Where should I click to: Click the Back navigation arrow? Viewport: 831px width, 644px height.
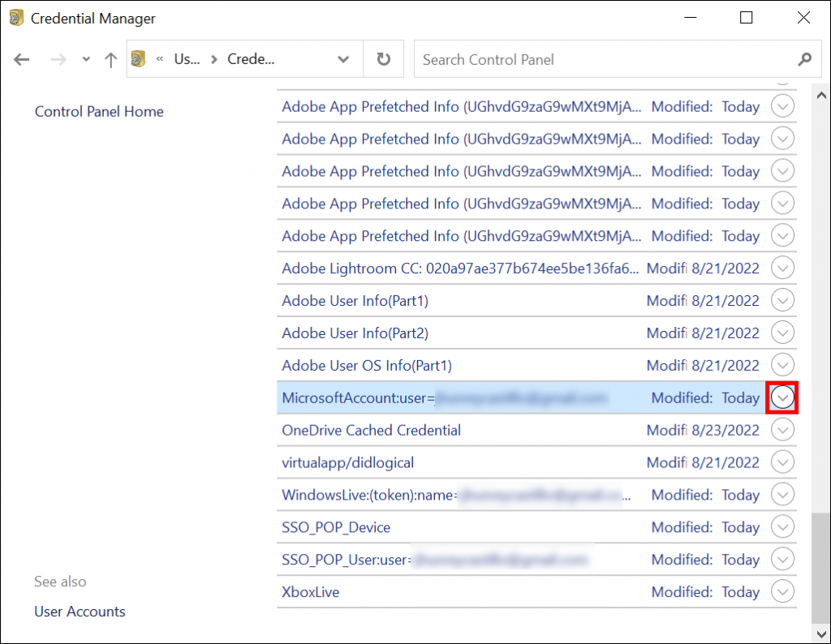[21, 58]
